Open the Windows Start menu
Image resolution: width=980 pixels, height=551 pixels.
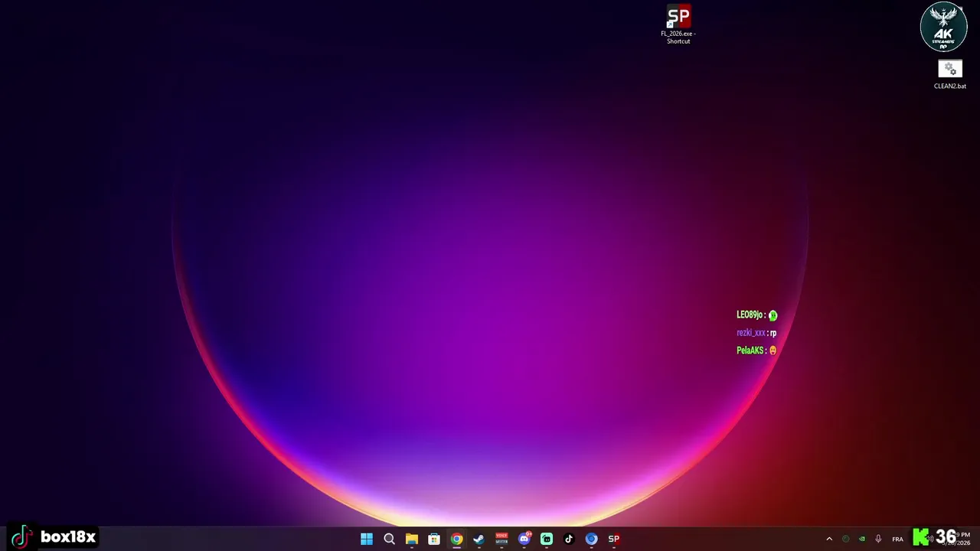367,539
